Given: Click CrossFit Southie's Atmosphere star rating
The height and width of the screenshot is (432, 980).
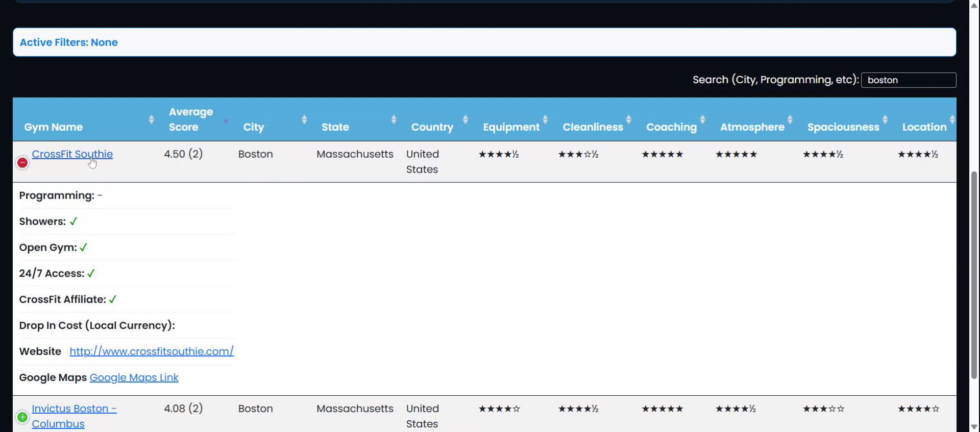Looking at the screenshot, I should [736, 154].
